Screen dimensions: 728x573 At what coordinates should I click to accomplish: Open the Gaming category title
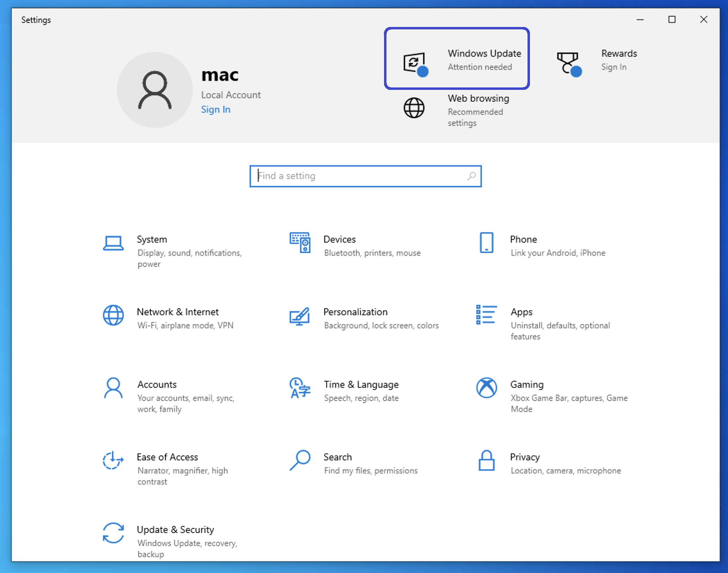pos(527,384)
